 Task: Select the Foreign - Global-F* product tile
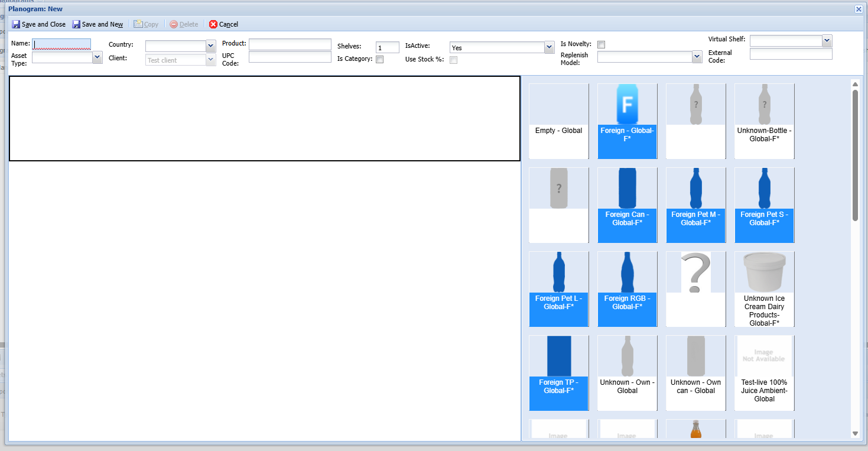point(627,121)
